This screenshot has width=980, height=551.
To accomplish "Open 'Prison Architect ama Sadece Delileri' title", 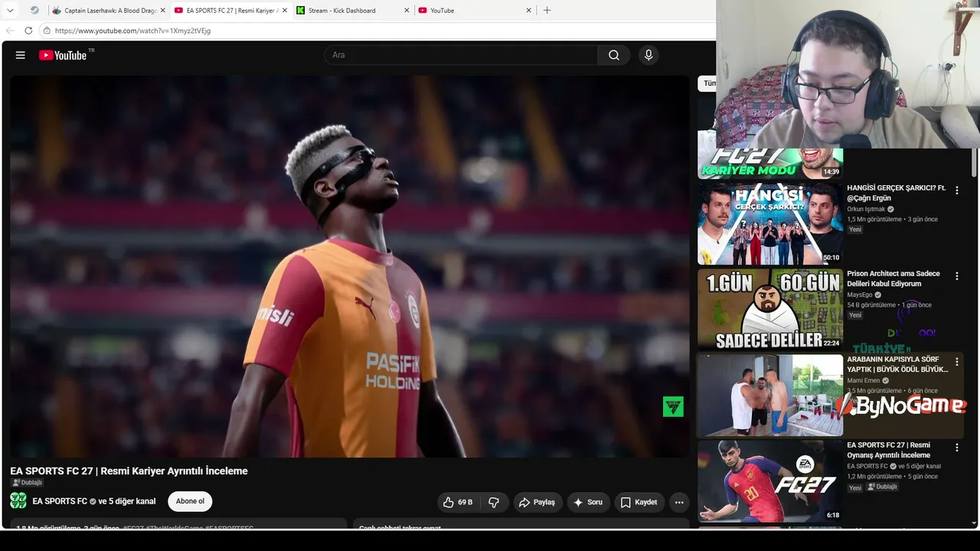I will pos(893,279).
